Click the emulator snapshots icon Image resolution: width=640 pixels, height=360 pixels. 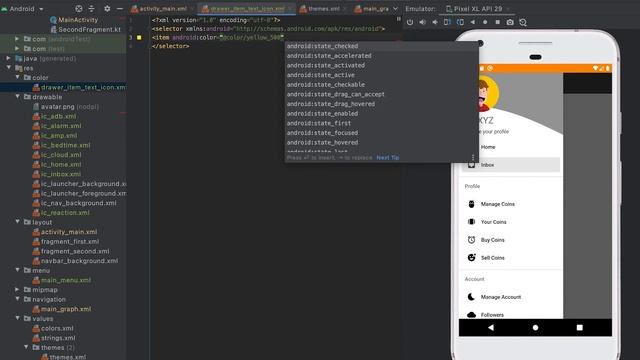pos(523,22)
